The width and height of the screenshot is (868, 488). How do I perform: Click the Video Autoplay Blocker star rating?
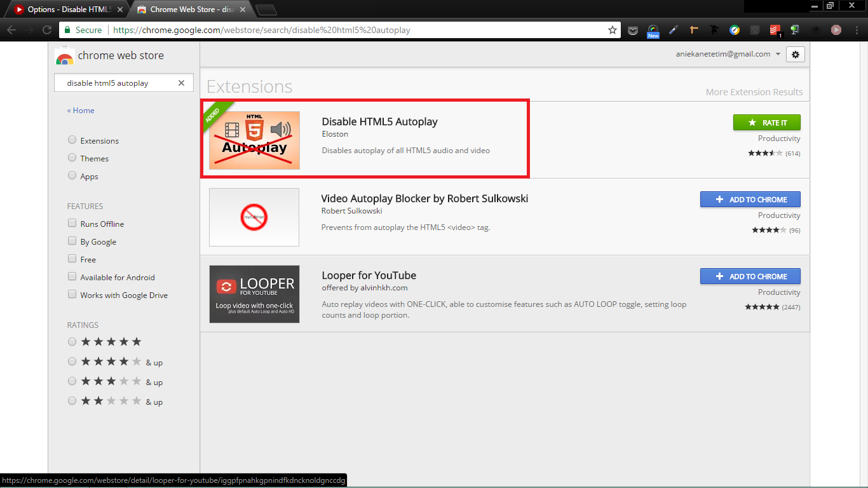[x=770, y=230]
